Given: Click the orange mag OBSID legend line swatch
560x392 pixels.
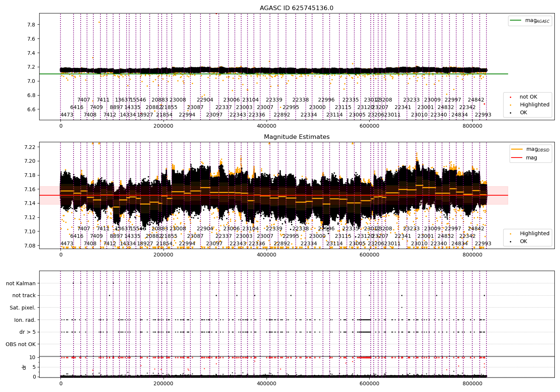Looking at the screenshot, I should [x=517, y=149].
